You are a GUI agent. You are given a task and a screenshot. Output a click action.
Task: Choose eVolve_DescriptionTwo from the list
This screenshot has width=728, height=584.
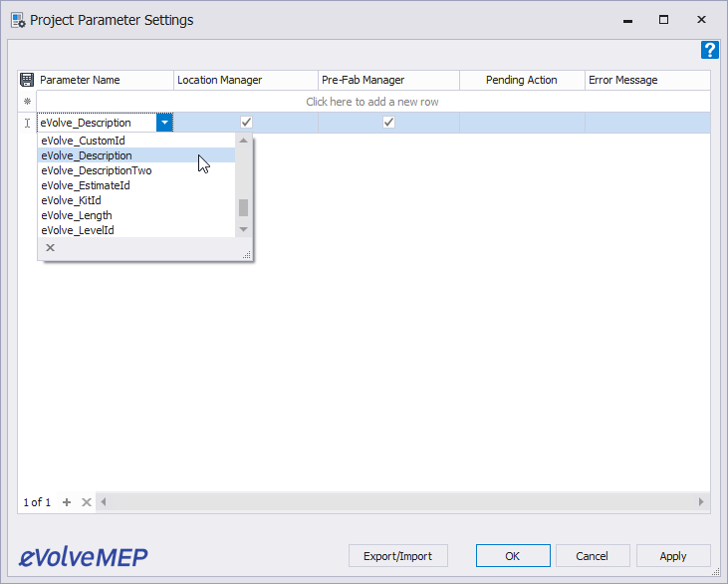[x=136, y=170]
